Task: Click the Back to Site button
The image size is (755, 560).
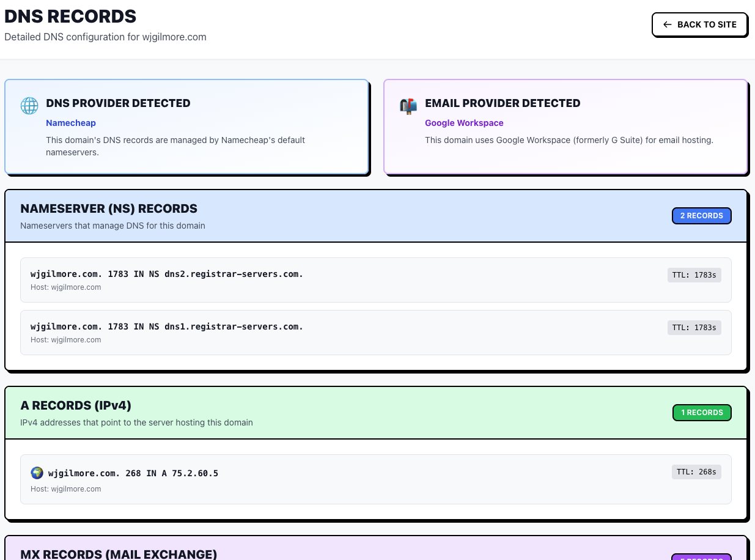Action: coord(699,24)
